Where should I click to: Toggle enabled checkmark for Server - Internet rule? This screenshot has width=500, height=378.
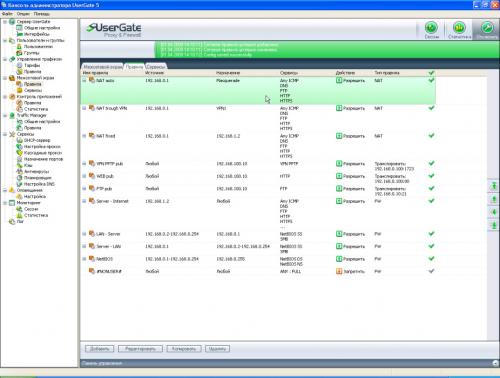tap(431, 201)
